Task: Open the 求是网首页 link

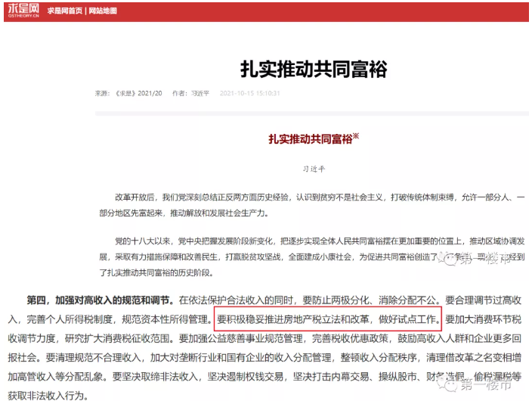Action: (65, 11)
